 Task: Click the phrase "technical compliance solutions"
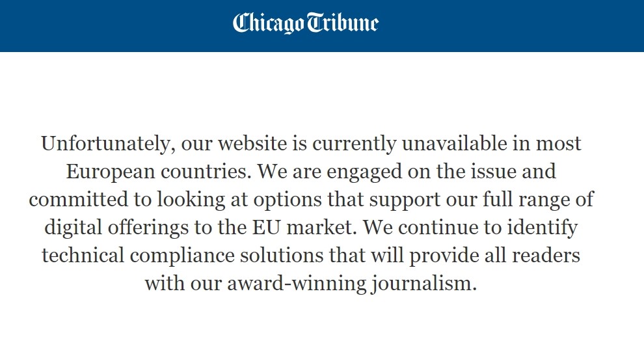[x=182, y=256]
